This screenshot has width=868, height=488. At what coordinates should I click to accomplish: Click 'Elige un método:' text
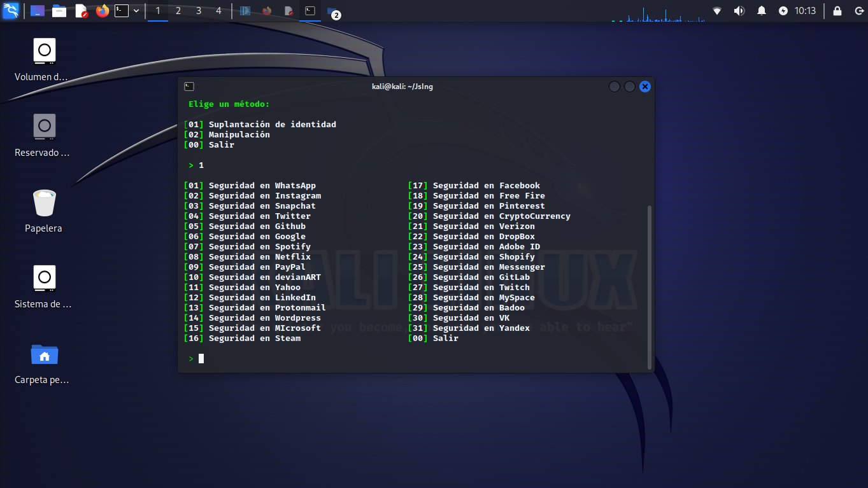[229, 104]
